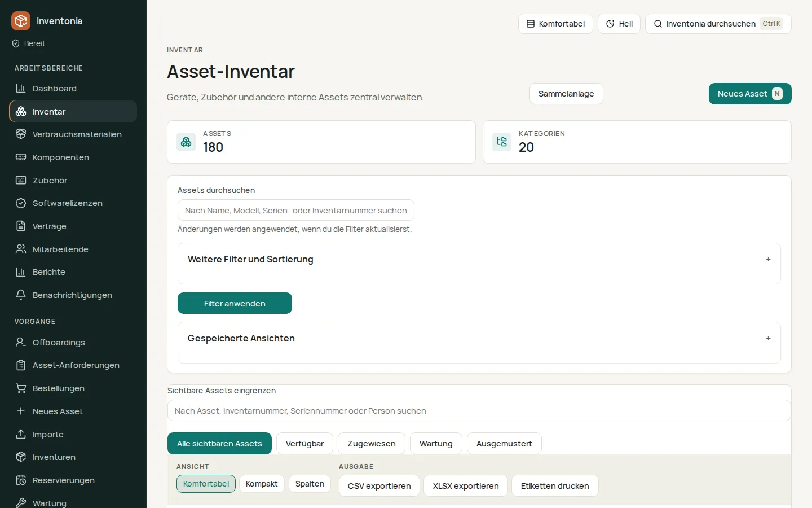Click the Komponenten icon in sidebar
This screenshot has width=812, height=508.
(21, 157)
